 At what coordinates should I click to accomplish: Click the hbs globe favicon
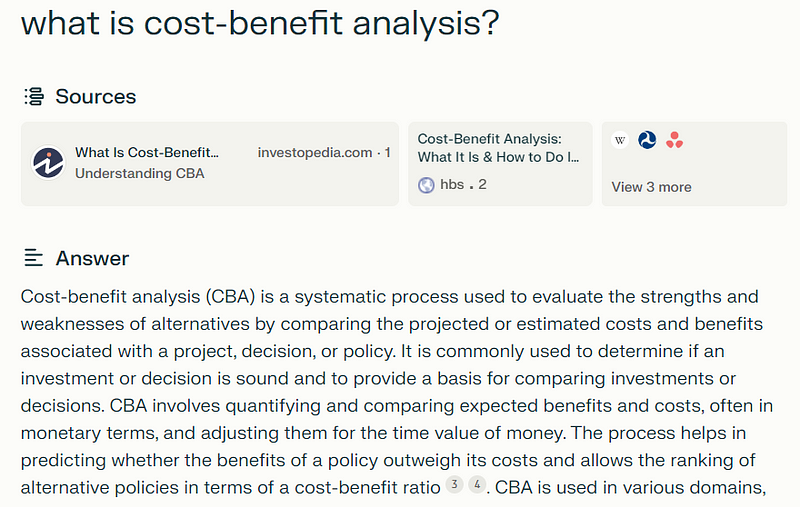click(426, 185)
